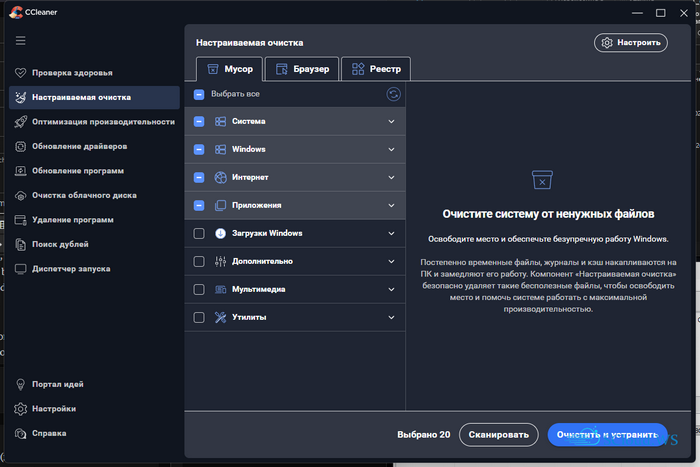Tick the Утилиты checkbox
700x467 pixels.
tap(199, 317)
